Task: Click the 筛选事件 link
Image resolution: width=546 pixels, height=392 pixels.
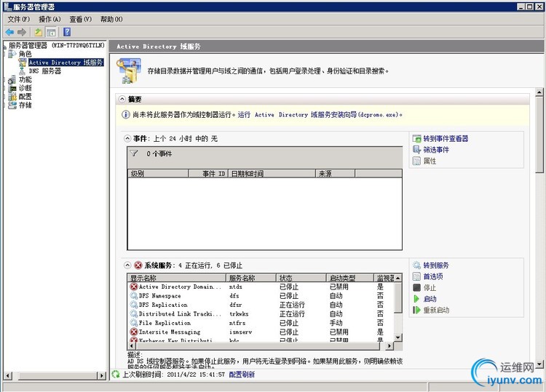Action: pyautogui.click(x=436, y=150)
